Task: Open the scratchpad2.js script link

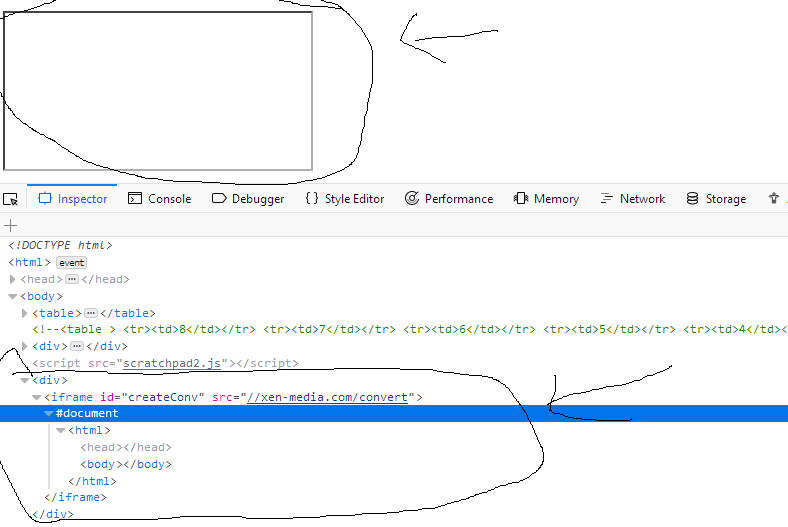Action: pyautogui.click(x=172, y=363)
